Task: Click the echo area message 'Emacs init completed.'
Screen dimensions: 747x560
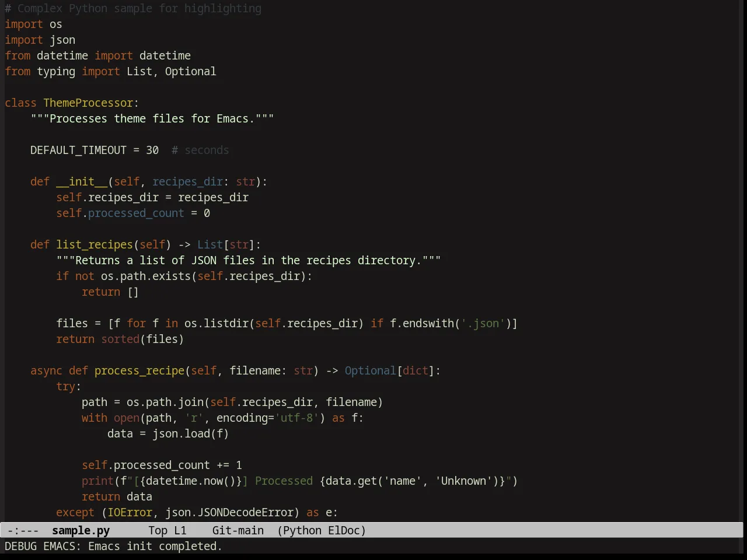Action: tap(155, 546)
